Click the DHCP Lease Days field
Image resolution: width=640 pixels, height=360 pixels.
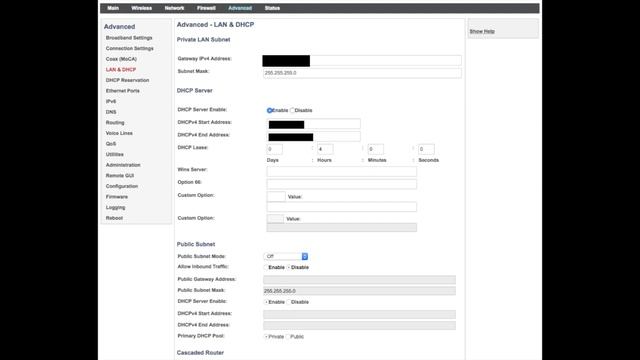pyautogui.click(x=274, y=149)
